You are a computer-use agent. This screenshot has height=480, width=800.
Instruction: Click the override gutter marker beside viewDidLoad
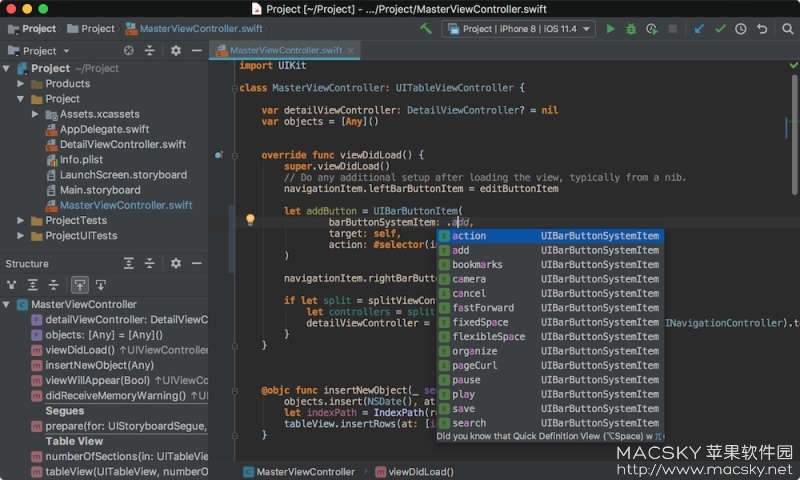(x=218, y=155)
